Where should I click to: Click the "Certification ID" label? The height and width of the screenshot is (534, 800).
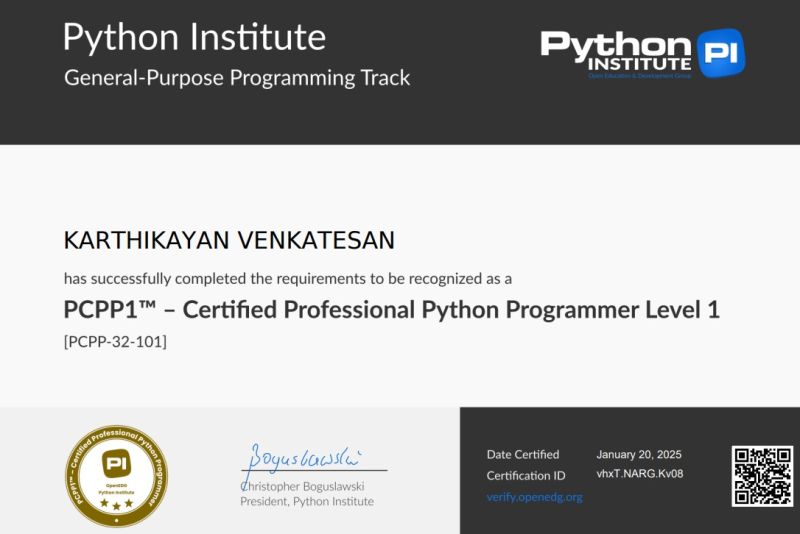[x=526, y=475]
